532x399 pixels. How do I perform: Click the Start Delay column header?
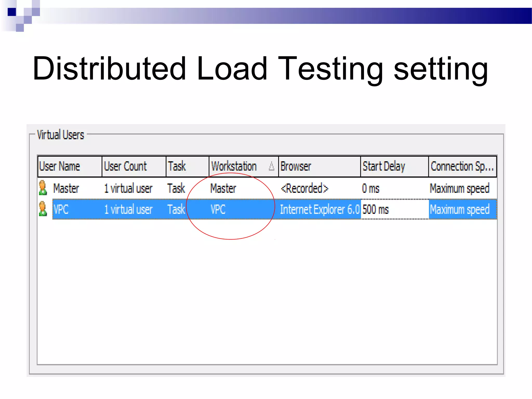tap(395, 167)
